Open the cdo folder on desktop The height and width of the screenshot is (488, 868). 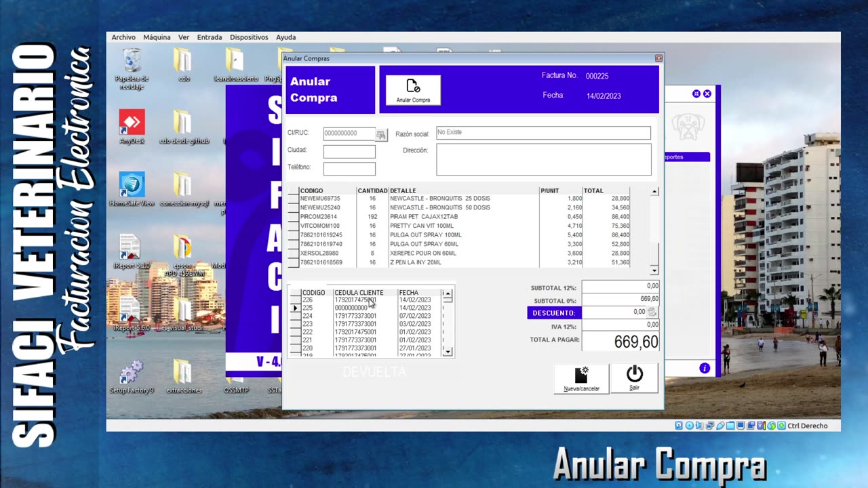184,65
